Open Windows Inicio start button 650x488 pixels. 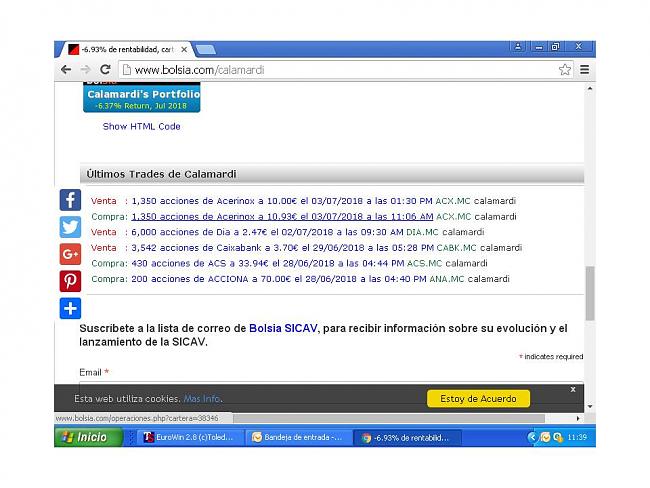point(88,437)
